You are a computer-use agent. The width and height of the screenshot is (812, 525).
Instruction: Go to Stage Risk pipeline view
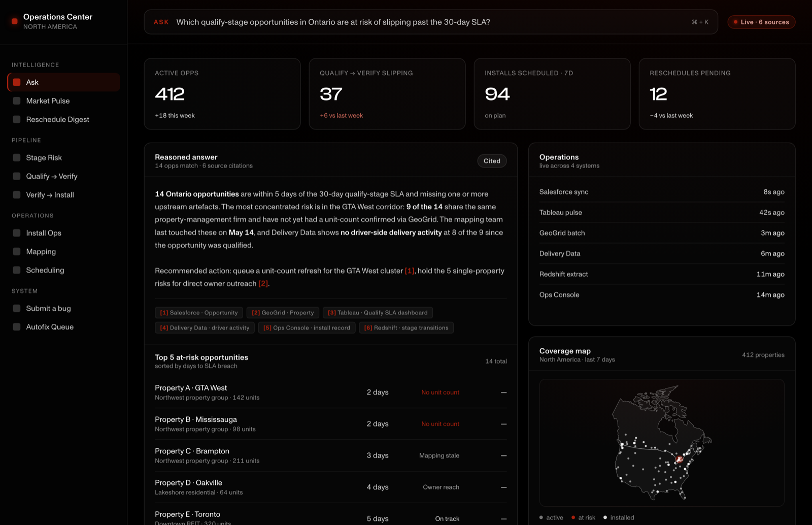coord(64,158)
